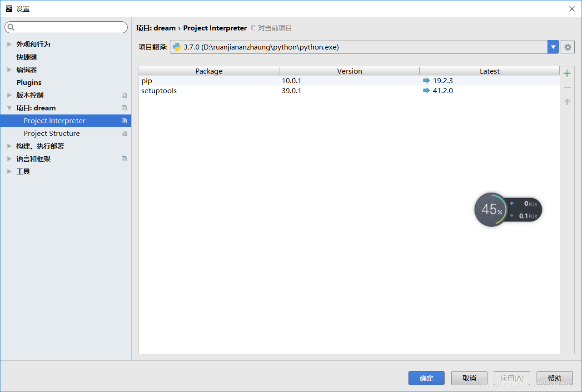Click copy icon beside Project Structure
Image resolution: width=582 pixels, height=392 pixels.
click(x=124, y=134)
